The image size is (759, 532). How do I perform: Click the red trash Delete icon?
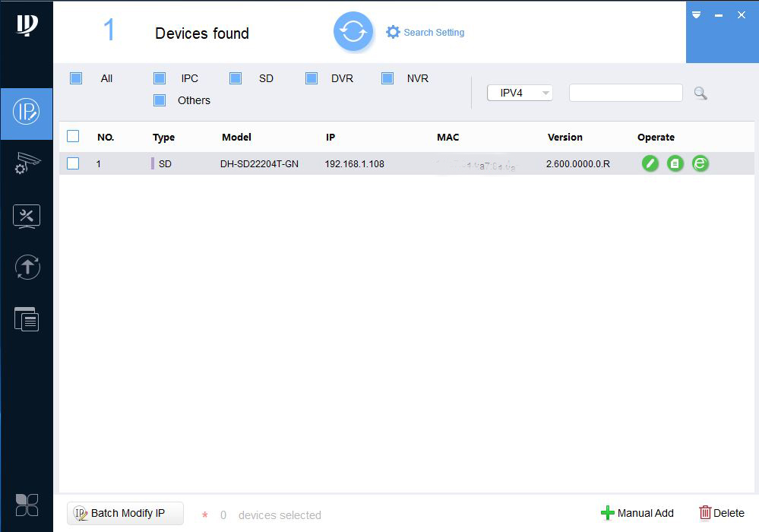(705, 512)
